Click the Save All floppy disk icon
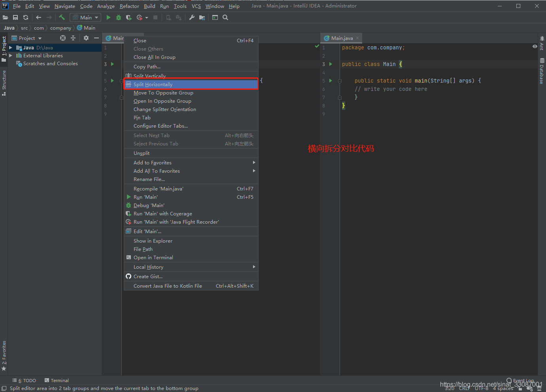This screenshot has height=392, width=546. click(x=15, y=17)
